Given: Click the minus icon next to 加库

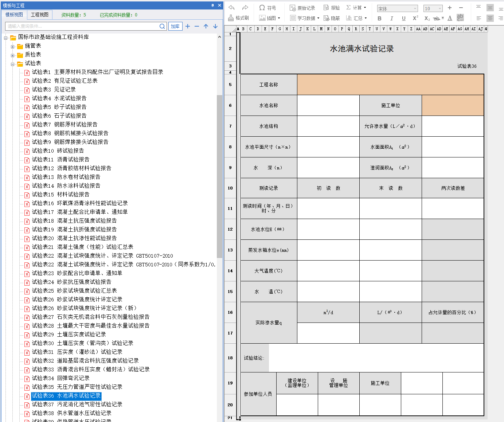Looking at the screenshot, I should click(197, 26).
